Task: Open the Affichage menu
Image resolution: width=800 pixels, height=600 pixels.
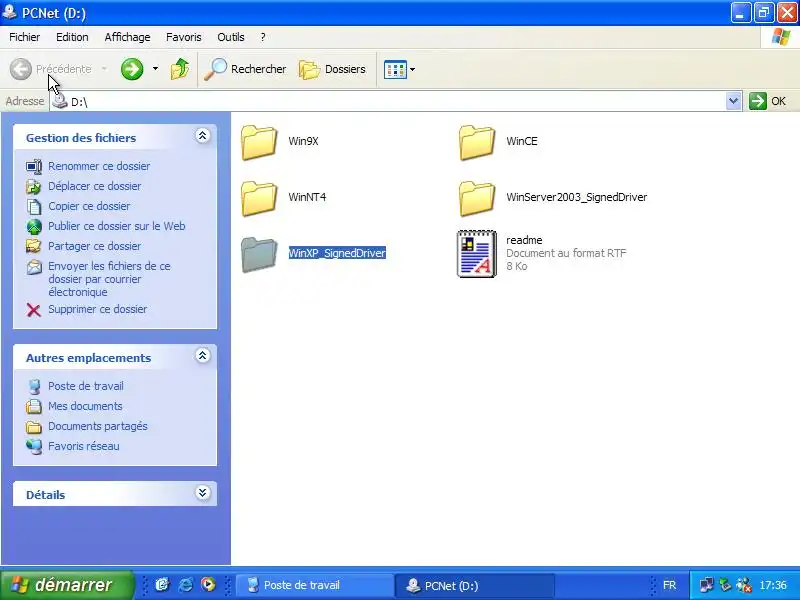Action: coord(127,37)
